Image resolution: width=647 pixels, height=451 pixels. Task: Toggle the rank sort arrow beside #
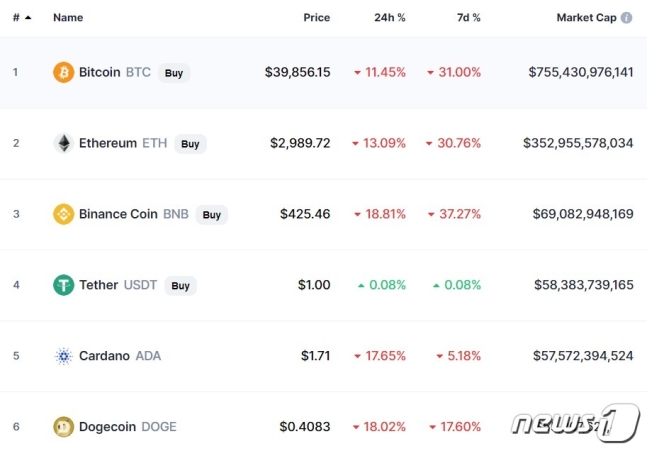[28, 17]
